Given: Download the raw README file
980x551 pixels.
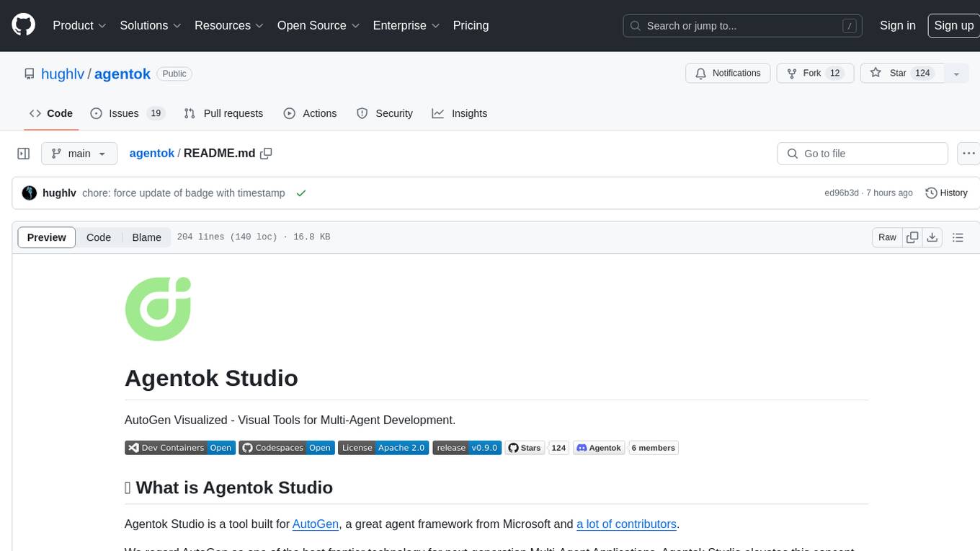Looking at the screenshot, I should coord(932,237).
